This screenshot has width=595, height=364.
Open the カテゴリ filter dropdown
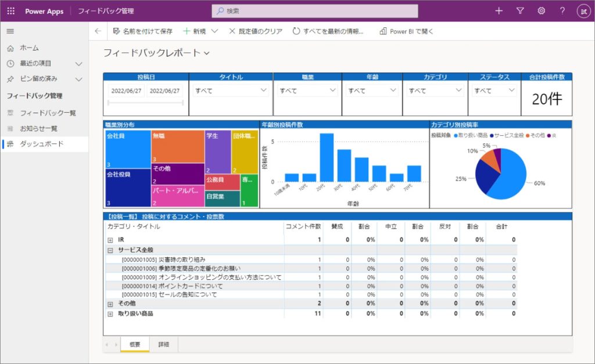pyautogui.click(x=434, y=91)
